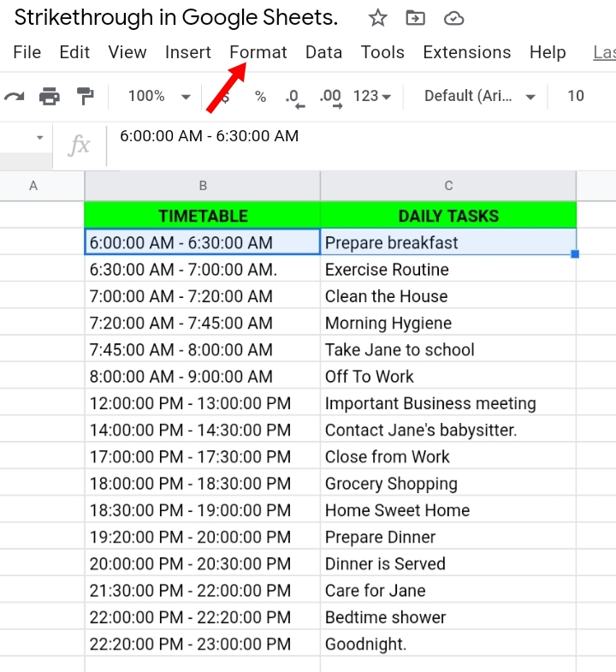Select the paint format roller icon

(x=85, y=96)
